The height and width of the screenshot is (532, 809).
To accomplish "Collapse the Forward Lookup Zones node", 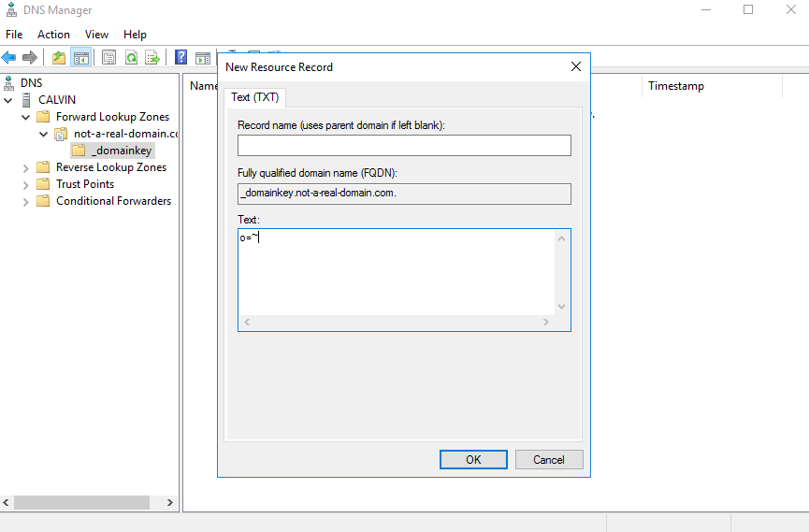I will [26, 117].
